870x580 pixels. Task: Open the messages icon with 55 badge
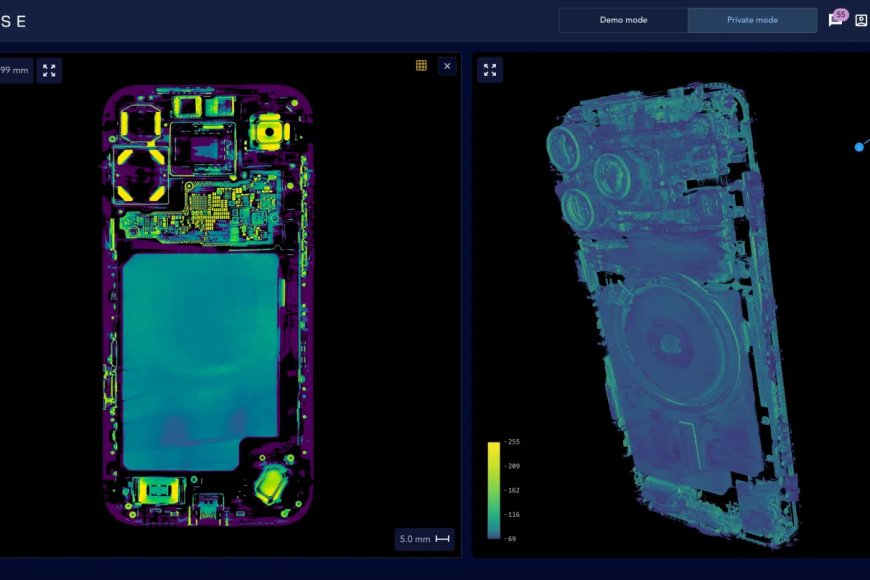tap(837, 18)
